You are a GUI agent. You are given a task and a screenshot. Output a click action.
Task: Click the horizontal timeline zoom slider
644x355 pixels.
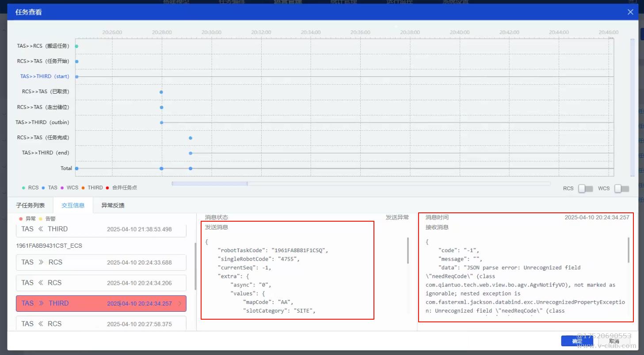pos(210,184)
